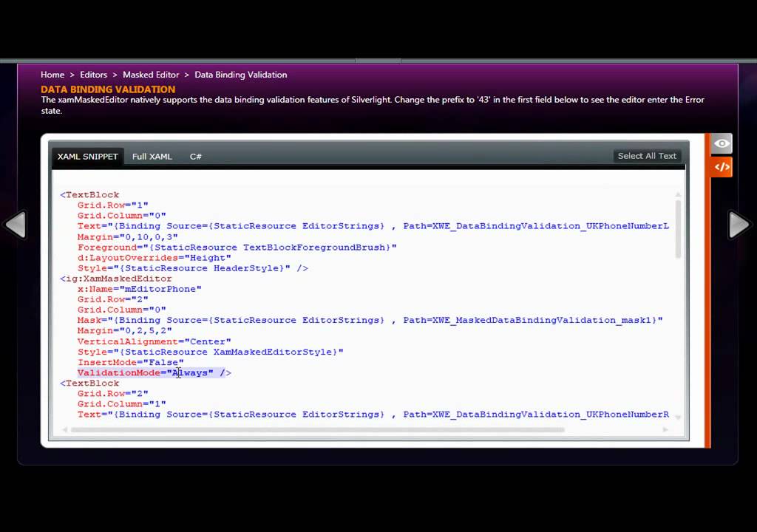Click the vertical scrollbar thumb of the code view
757x532 pixels.
pos(678,229)
